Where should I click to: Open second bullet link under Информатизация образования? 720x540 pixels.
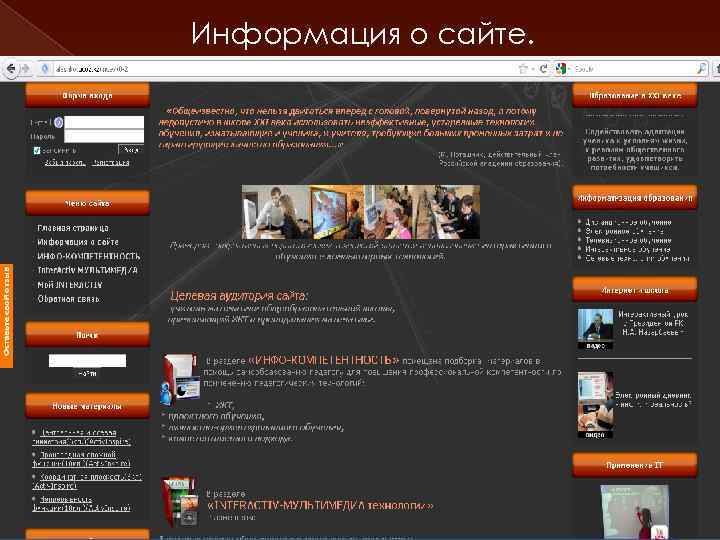(x=624, y=231)
